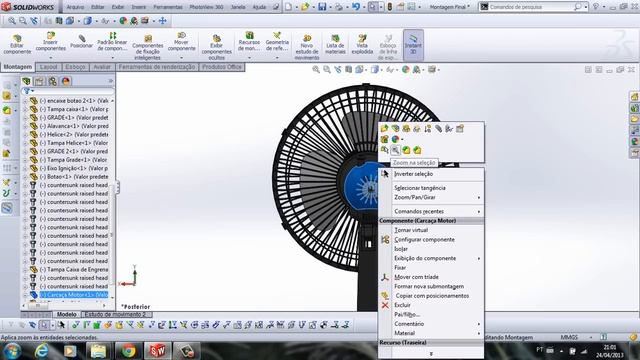Switch to Produtos Office tab
The width and height of the screenshot is (640, 360).
click(x=222, y=67)
